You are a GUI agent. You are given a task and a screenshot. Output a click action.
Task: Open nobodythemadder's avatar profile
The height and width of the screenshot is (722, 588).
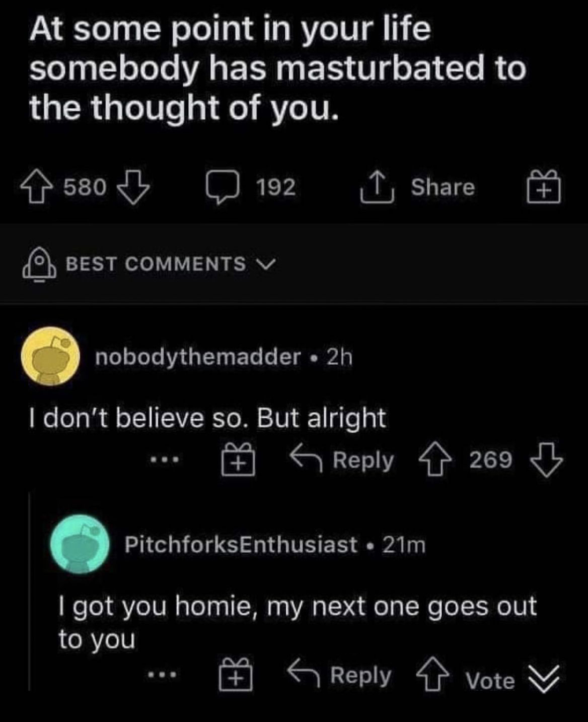coord(50,356)
